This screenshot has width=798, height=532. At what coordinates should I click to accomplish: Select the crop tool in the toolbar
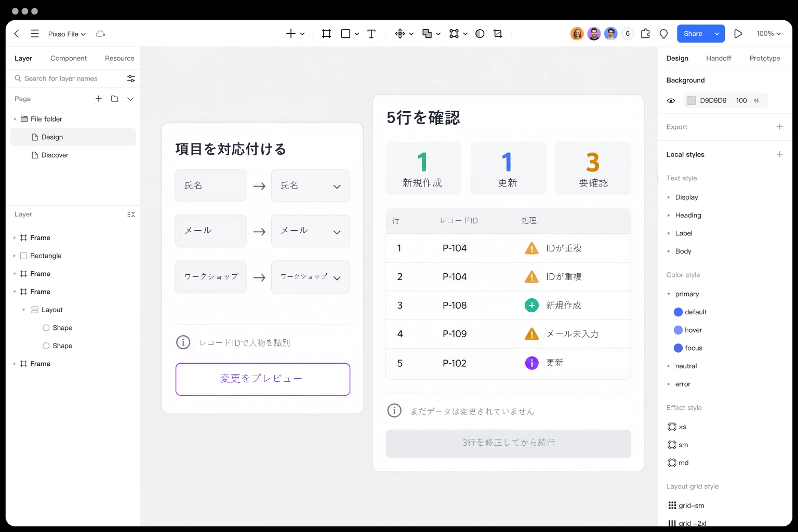pyautogui.click(x=498, y=34)
